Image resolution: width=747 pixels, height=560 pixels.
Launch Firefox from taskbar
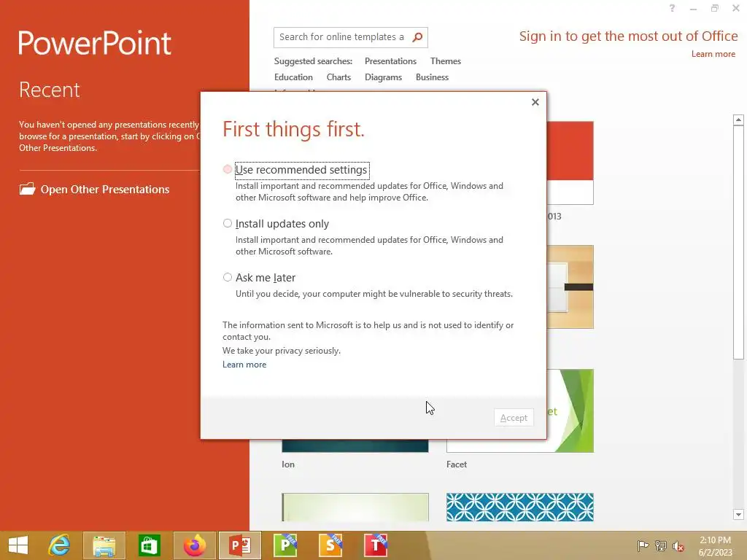coord(194,545)
